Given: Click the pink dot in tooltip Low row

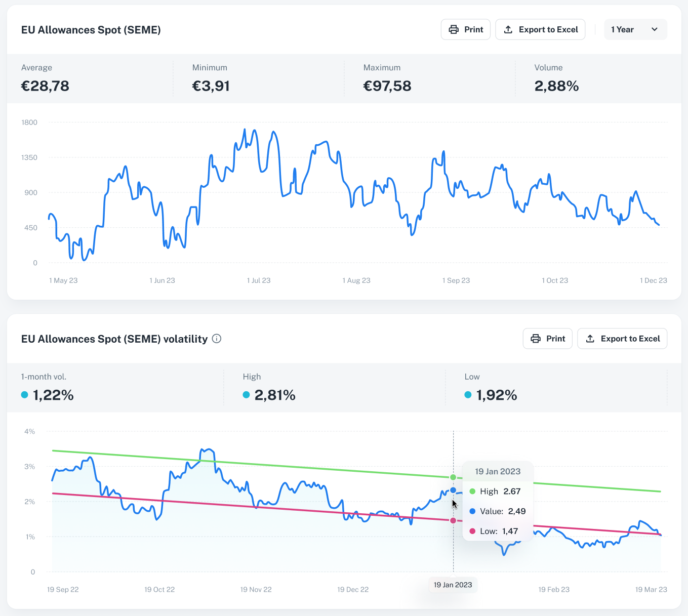Looking at the screenshot, I should 472,531.
